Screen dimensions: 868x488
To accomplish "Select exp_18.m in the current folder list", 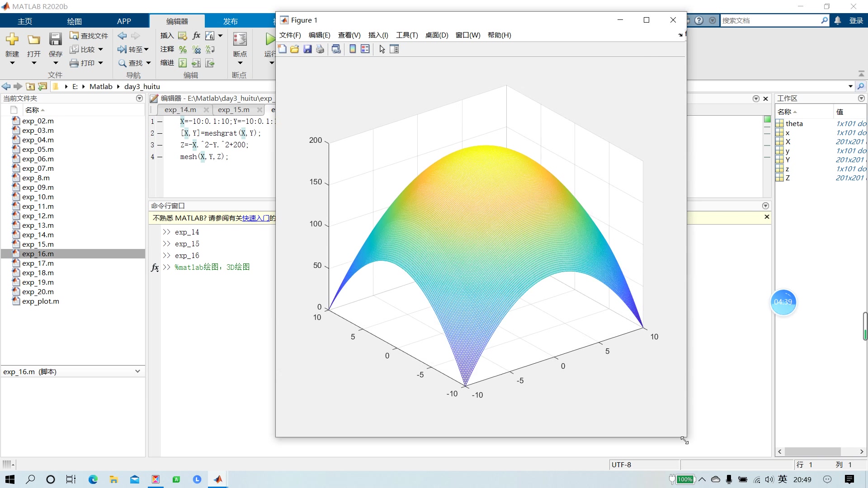I will (38, 273).
